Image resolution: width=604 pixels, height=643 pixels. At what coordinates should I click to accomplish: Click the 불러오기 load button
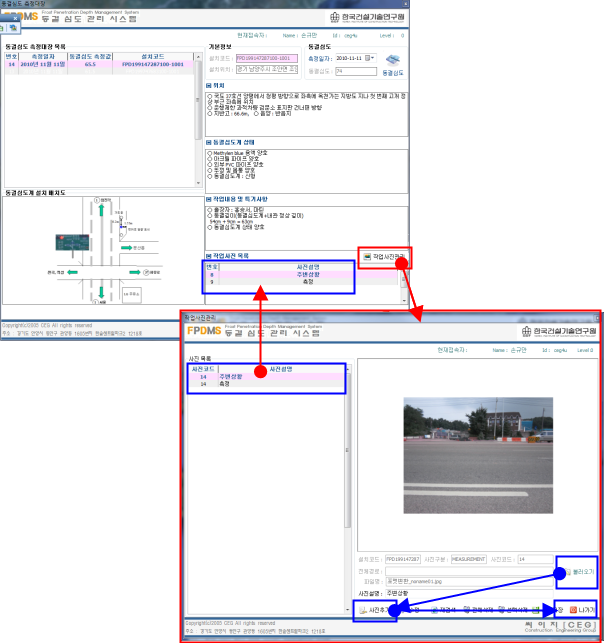tap(579, 572)
